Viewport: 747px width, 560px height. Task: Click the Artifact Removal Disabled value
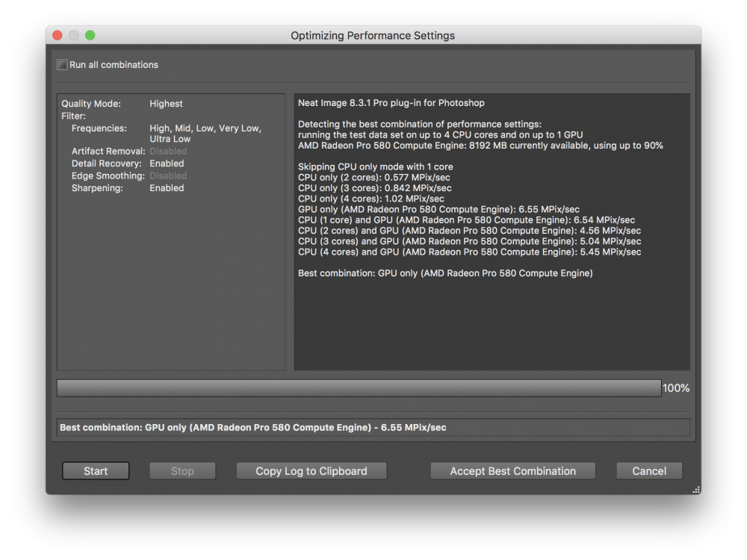pyautogui.click(x=168, y=151)
